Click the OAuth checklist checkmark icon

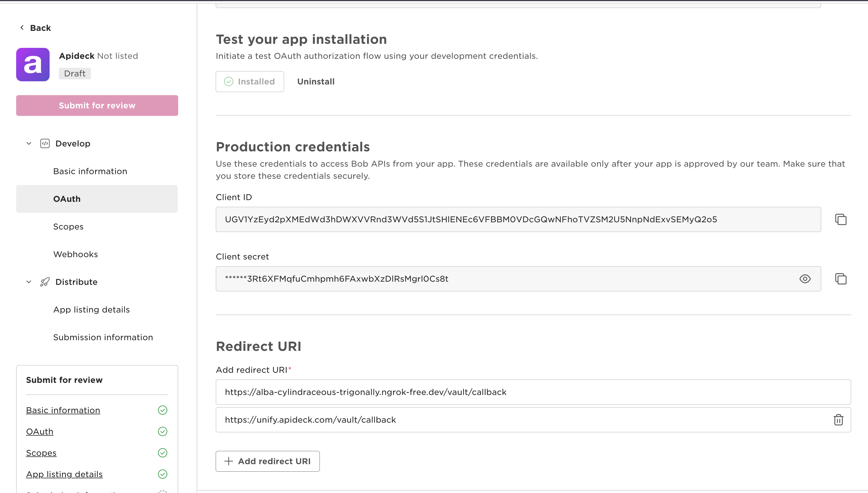tap(163, 431)
